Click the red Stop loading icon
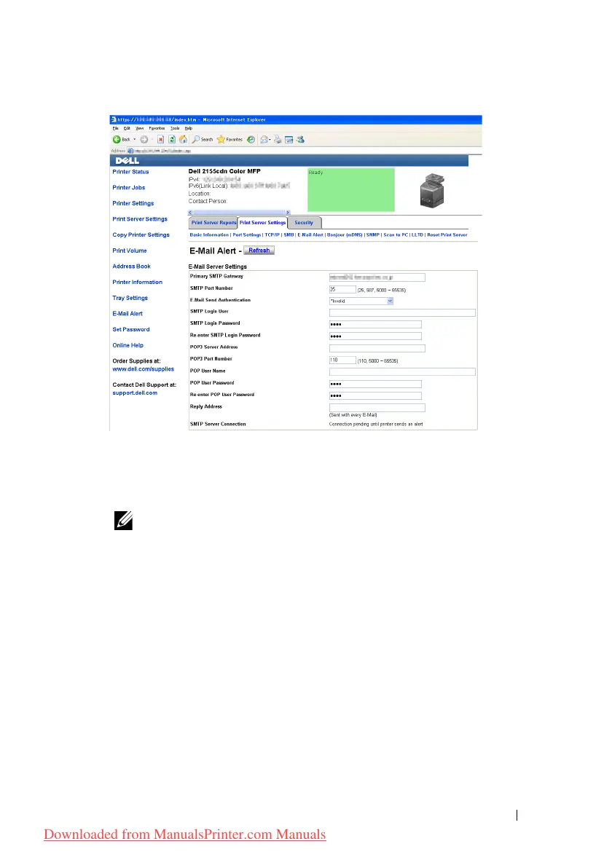612x868 pixels. tap(160, 140)
